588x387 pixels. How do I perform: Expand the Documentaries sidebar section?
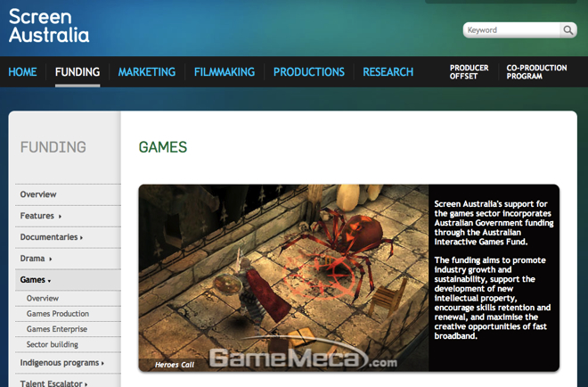[52, 237]
